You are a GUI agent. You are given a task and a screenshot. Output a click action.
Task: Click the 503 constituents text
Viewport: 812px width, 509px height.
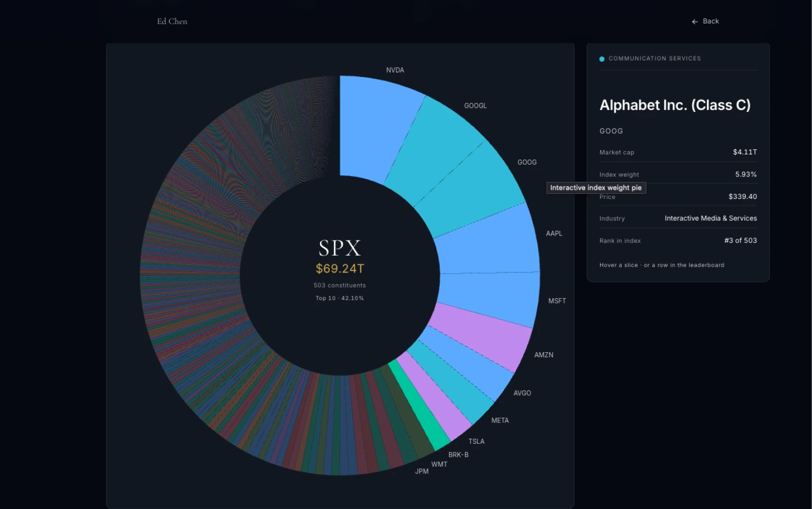click(340, 285)
